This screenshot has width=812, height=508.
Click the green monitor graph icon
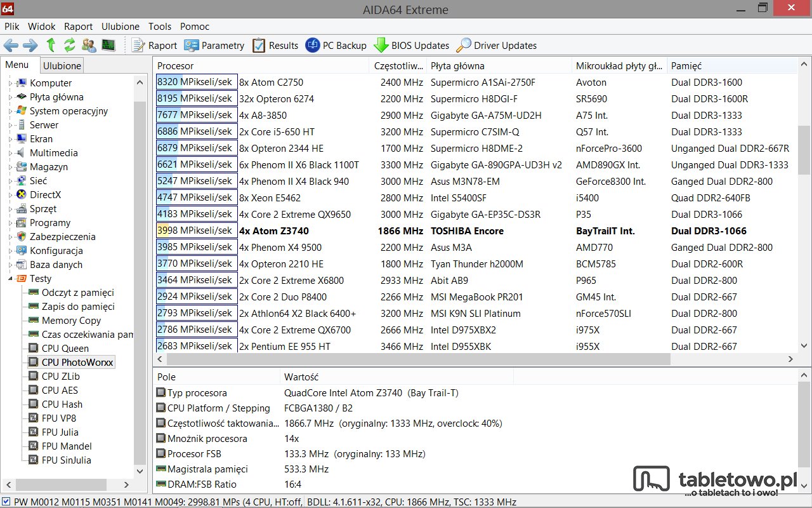(108, 45)
